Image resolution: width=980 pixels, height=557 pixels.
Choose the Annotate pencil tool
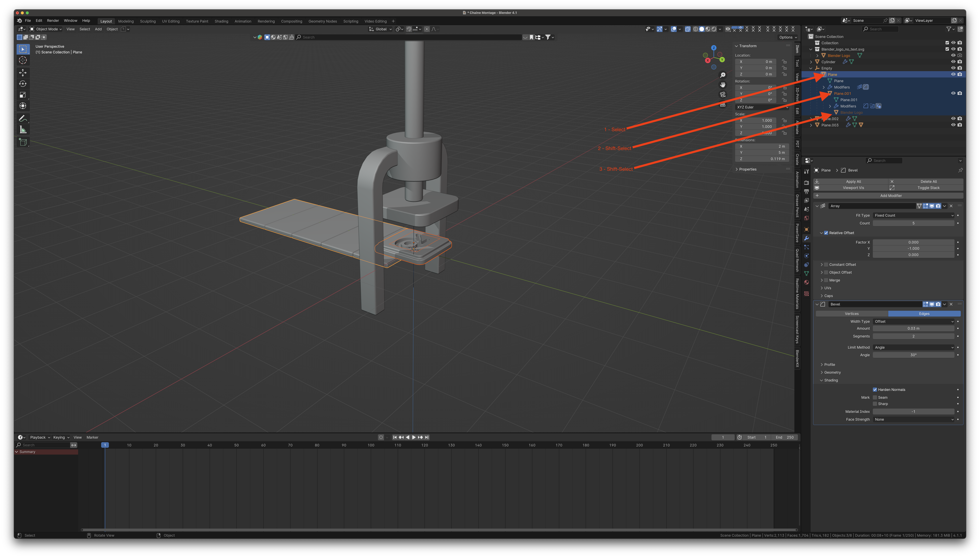[23, 119]
